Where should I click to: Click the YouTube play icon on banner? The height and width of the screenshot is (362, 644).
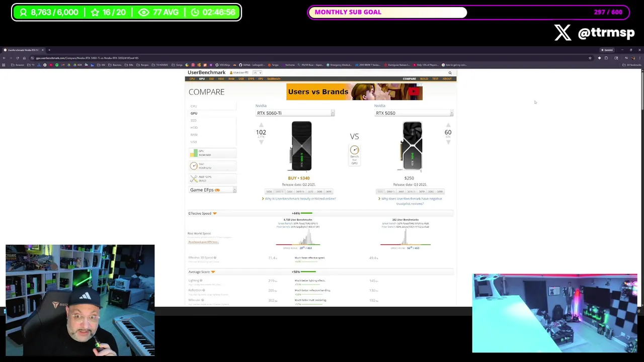(x=414, y=92)
